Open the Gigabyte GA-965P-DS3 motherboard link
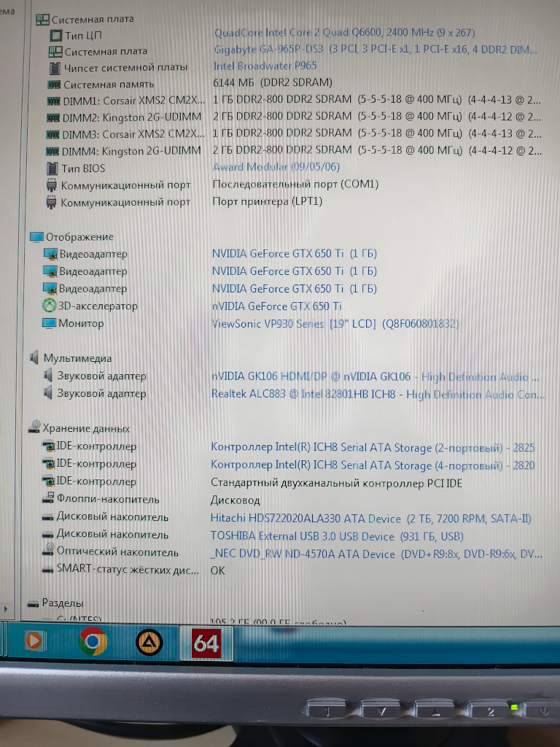Viewport: 560px width, 747px height. [x=376, y=49]
